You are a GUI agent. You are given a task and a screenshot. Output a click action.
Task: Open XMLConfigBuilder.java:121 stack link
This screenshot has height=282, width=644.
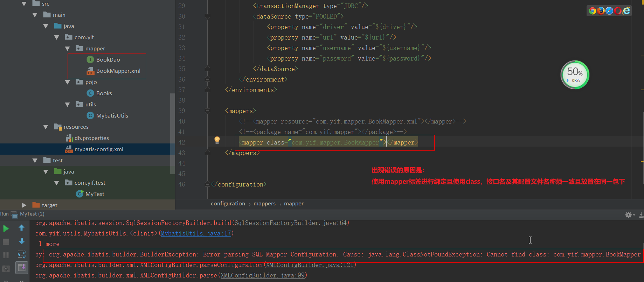click(x=310, y=265)
